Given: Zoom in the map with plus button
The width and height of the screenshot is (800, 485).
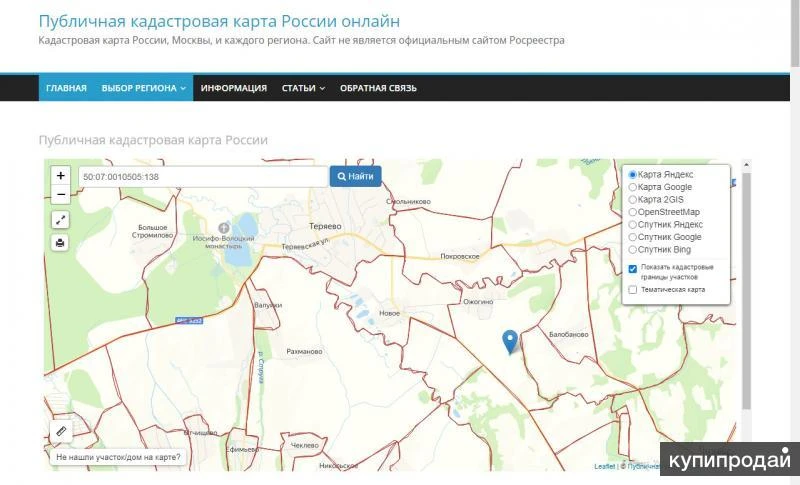Looking at the screenshot, I should click(x=61, y=175).
